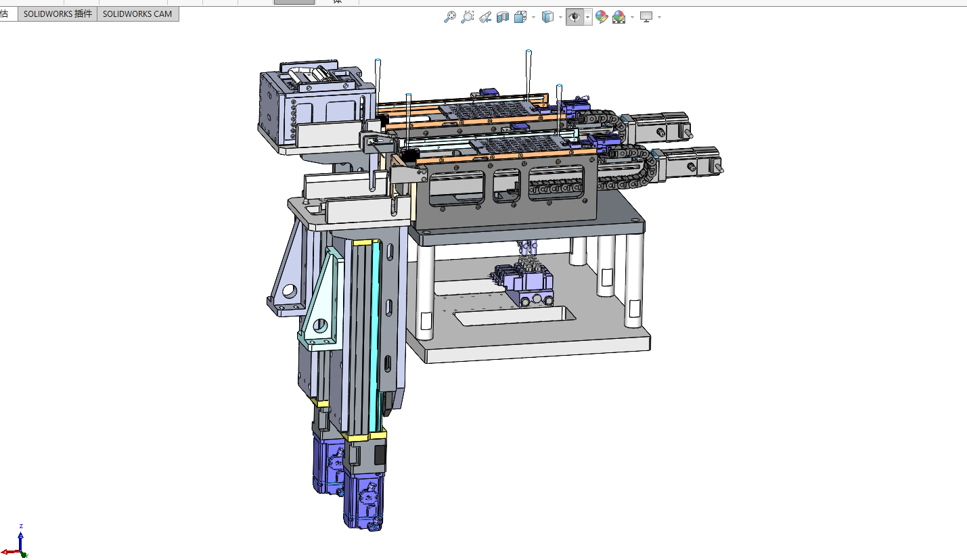967x560 pixels.
Task: Click the View Settings monitor icon
Action: click(647, 18)
